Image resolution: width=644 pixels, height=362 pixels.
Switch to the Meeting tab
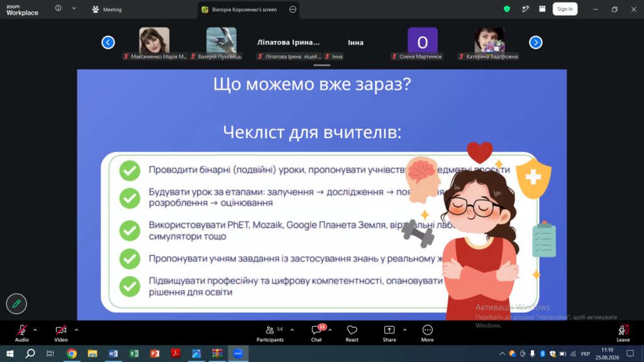(x=107, y=9)
